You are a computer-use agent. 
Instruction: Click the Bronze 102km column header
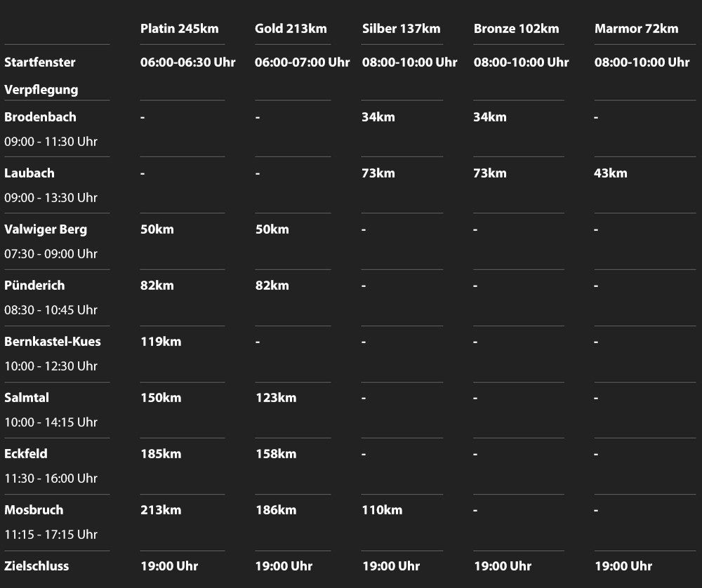point(516,29)
